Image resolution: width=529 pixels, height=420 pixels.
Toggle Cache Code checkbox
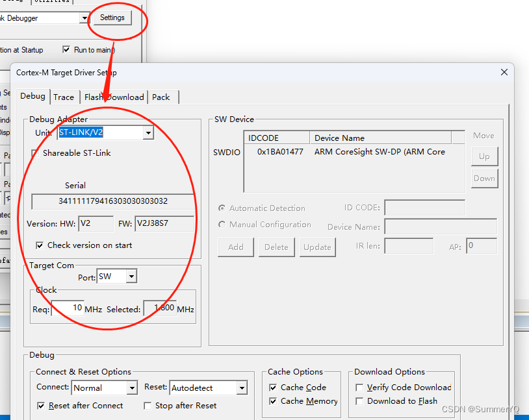click(273, 388)
